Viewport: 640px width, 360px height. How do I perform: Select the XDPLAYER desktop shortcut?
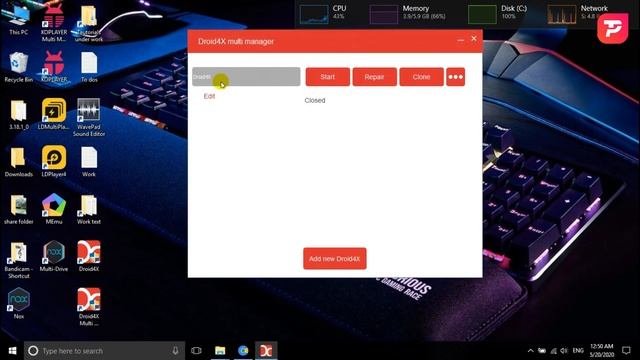point(54,67)
